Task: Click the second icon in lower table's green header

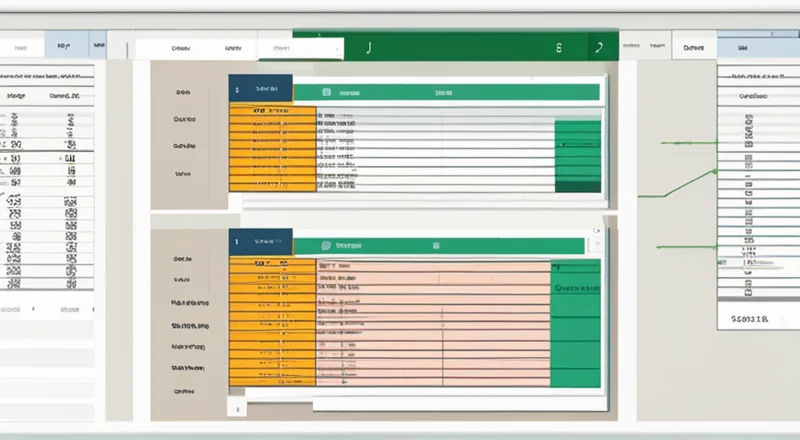Action: (436, 244)
